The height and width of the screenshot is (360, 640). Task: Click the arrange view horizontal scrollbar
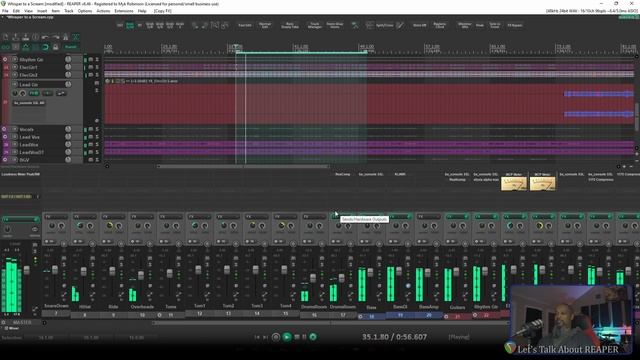tap(243, 166)
